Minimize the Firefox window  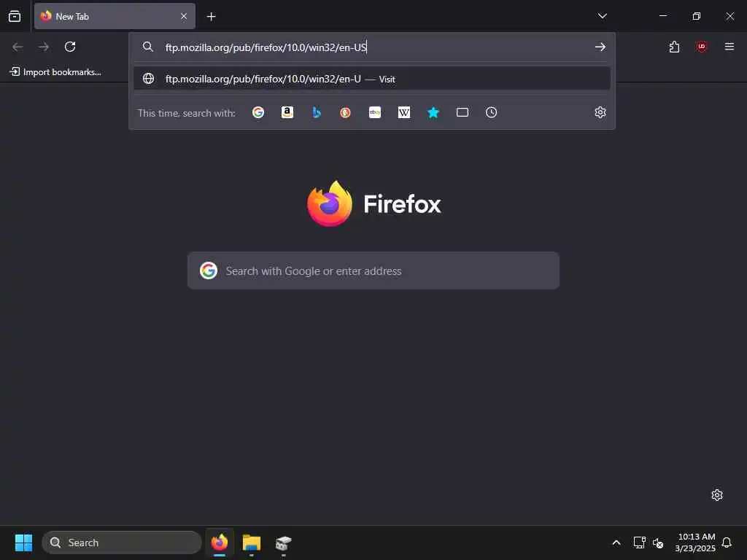click(662, 16)
